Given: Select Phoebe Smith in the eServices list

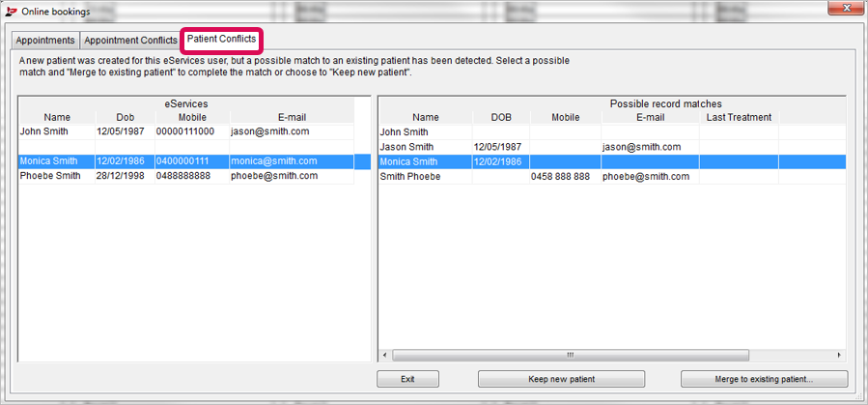Looking at the screenshot, I should pos(186,176).
